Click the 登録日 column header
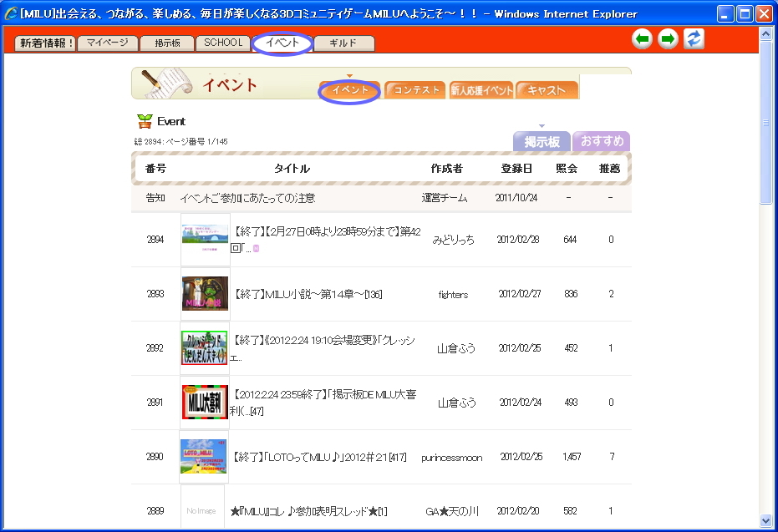 516,169
